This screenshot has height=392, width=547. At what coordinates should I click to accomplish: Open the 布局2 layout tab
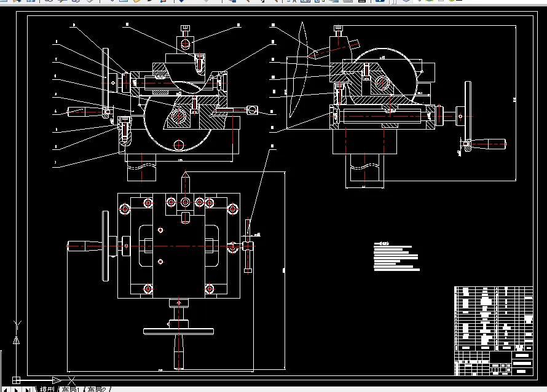click(96, 388)
